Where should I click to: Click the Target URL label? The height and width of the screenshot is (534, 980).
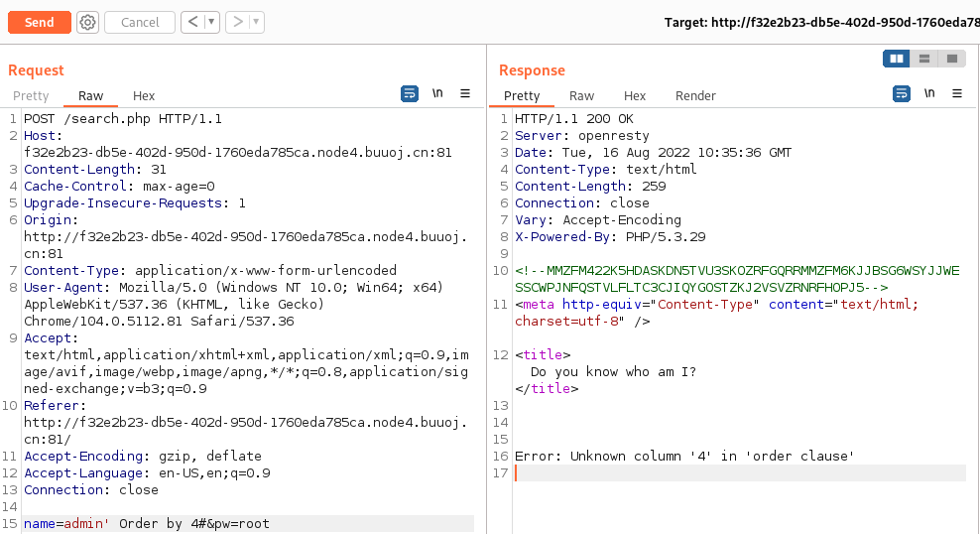pyautogui.click(x=822, y=23)
